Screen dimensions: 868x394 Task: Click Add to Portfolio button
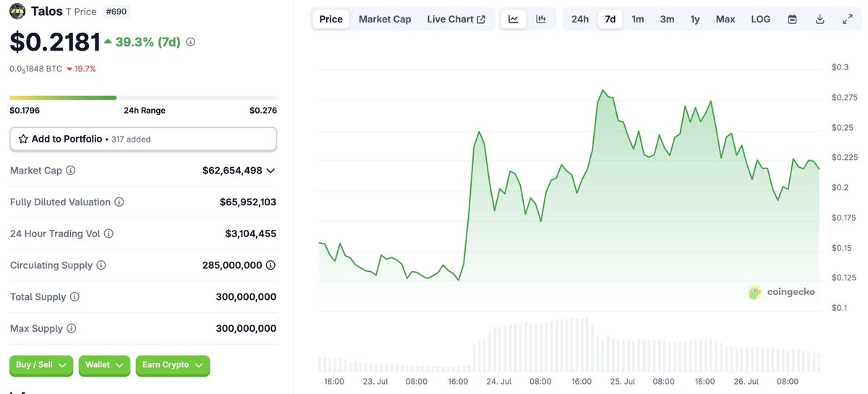point(143,139)
